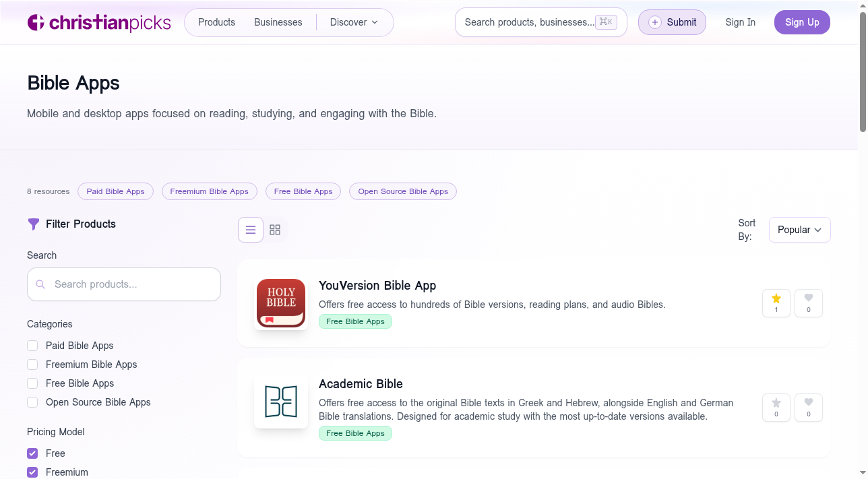Click the christianpicks logo
Screen dimensions: 868x479
tap(99, 22)
